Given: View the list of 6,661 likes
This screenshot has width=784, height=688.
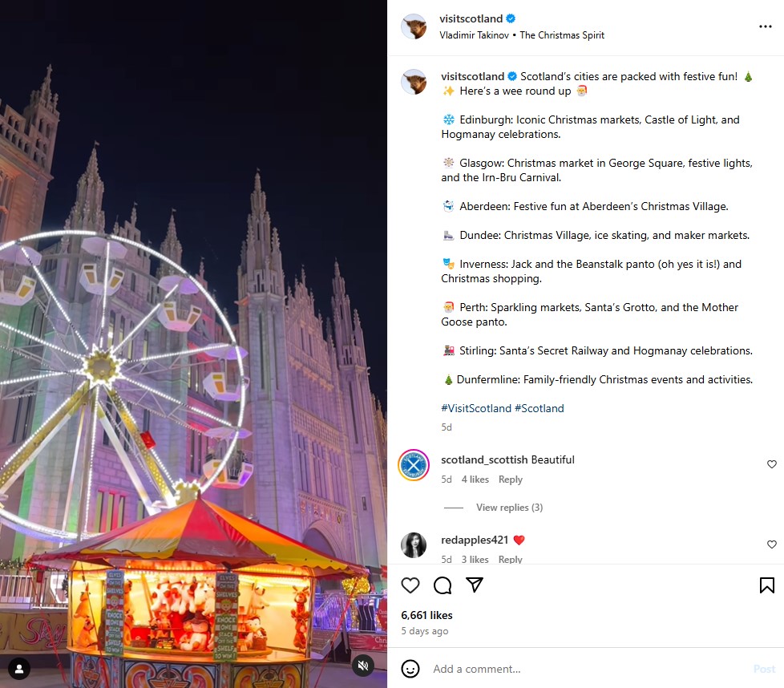Looking at the screenshot, I should pyautogui.click(x=426, y=615).
